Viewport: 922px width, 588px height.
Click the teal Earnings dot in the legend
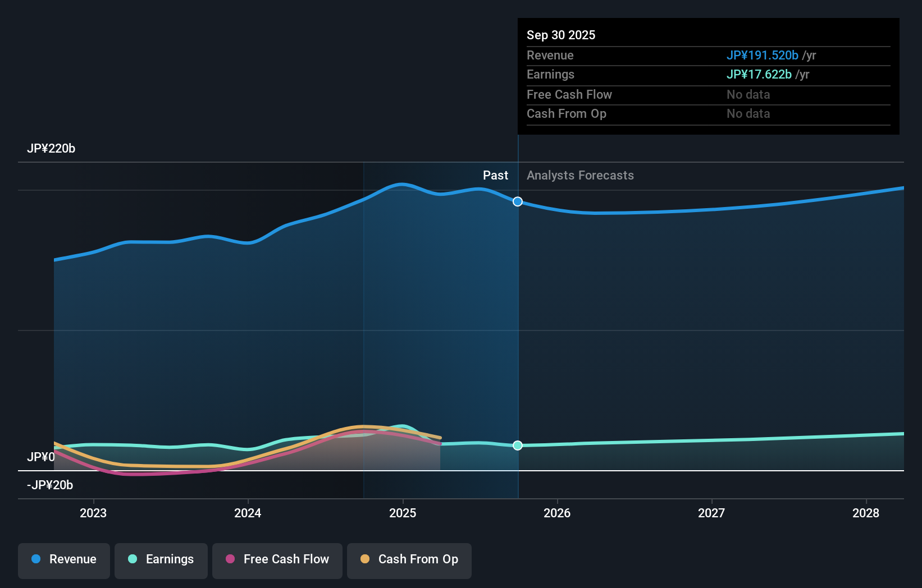tap(131, 559)
